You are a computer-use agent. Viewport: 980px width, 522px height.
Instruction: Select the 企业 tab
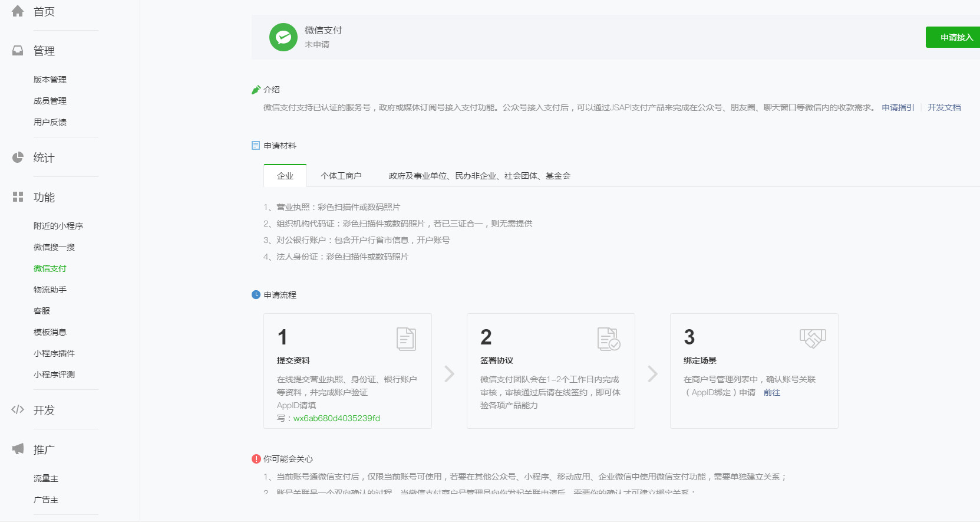tap(285, 176)
